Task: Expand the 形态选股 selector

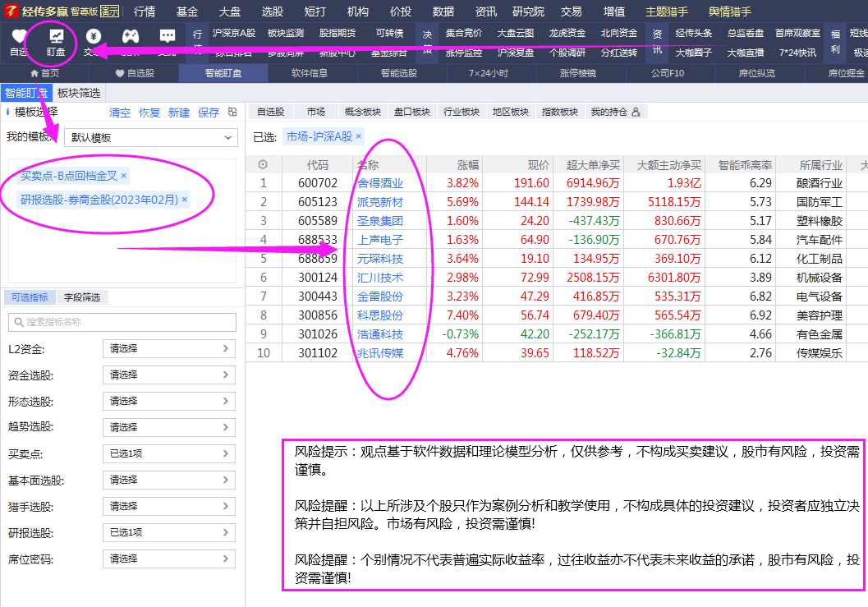Action: [169, 401]
